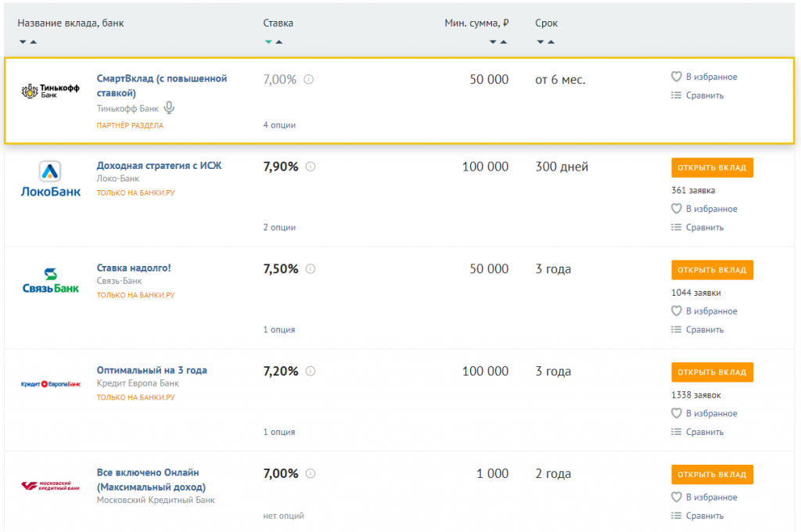Click microphone icon beside Тинькофф Банк
801x532 pixels.
[169, 108]
